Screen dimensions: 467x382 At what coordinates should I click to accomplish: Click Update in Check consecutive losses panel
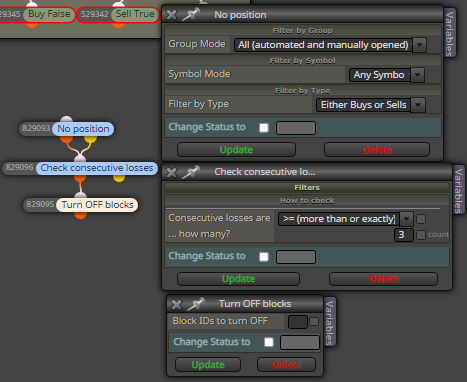tap(238, 279)
